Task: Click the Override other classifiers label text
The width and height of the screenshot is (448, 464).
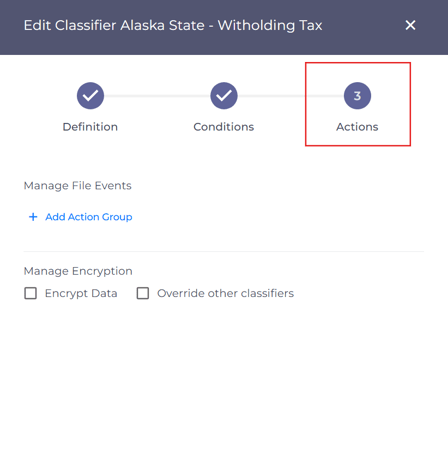Action: [225, 293]
